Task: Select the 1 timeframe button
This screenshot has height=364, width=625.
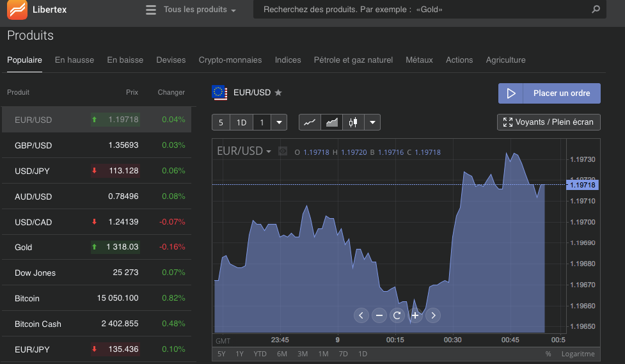Action: 262,122
